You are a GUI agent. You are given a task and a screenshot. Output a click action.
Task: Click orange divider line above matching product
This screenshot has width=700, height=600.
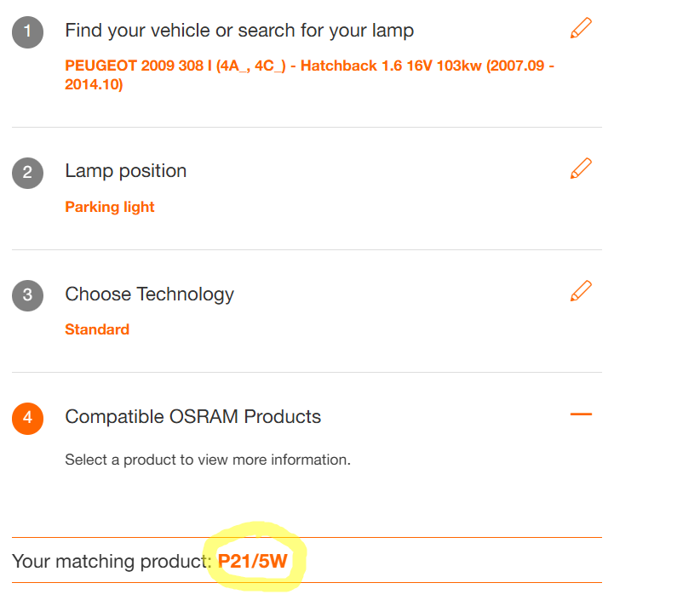tap(307, 537)
